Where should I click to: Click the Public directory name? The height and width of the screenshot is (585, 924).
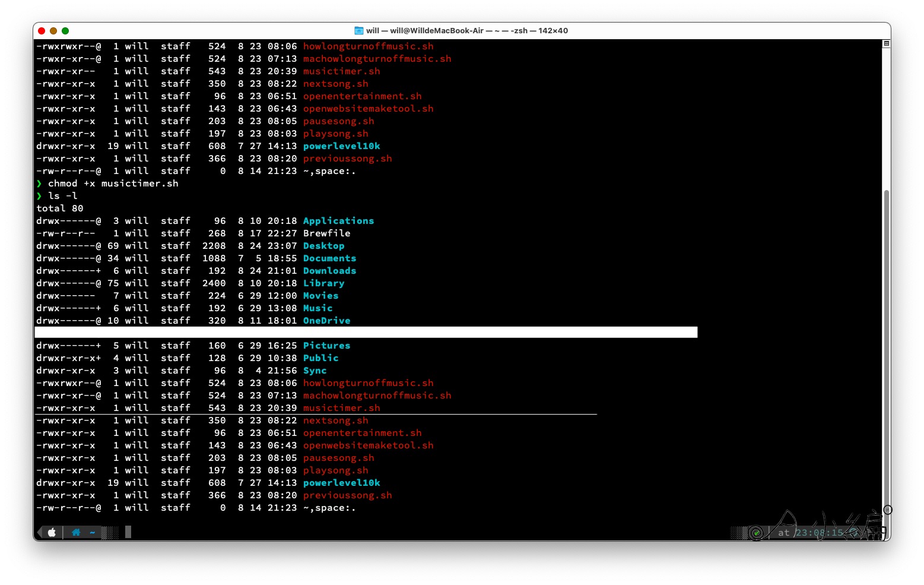pos(321,358)
